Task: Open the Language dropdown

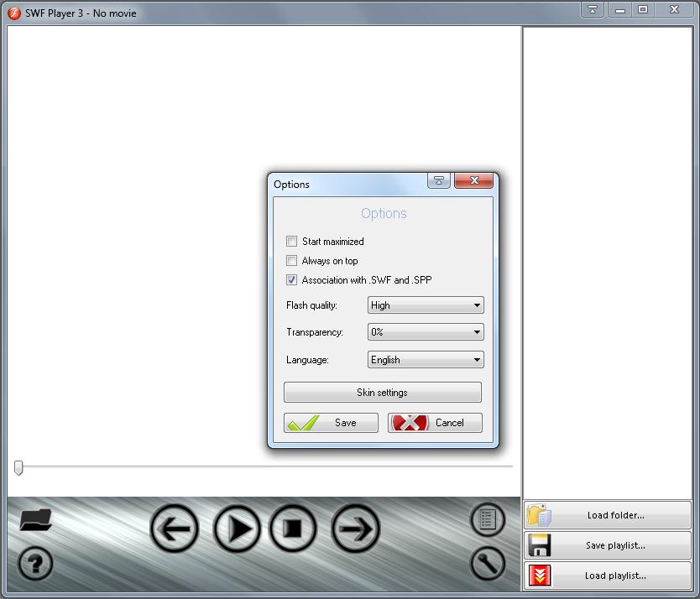Action: 426,360
